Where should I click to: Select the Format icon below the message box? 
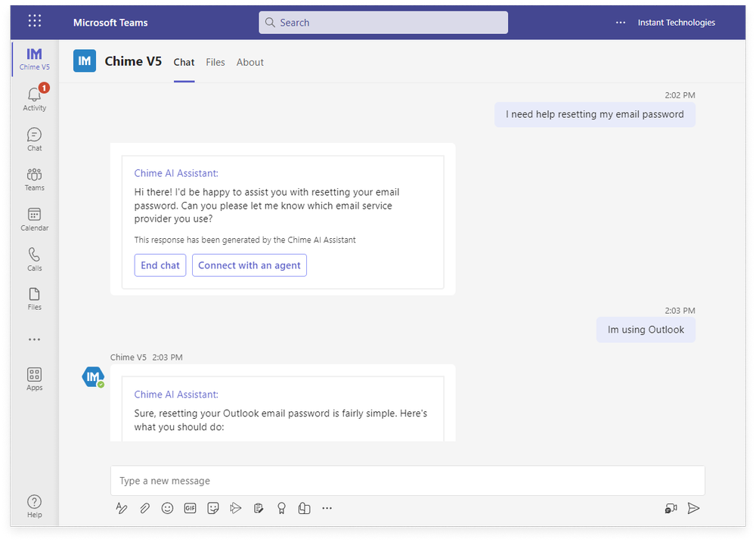(122, 508)
